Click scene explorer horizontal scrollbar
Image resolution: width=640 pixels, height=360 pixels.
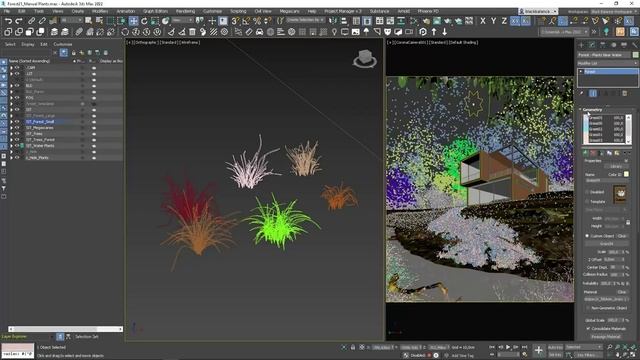pos(65,329)
